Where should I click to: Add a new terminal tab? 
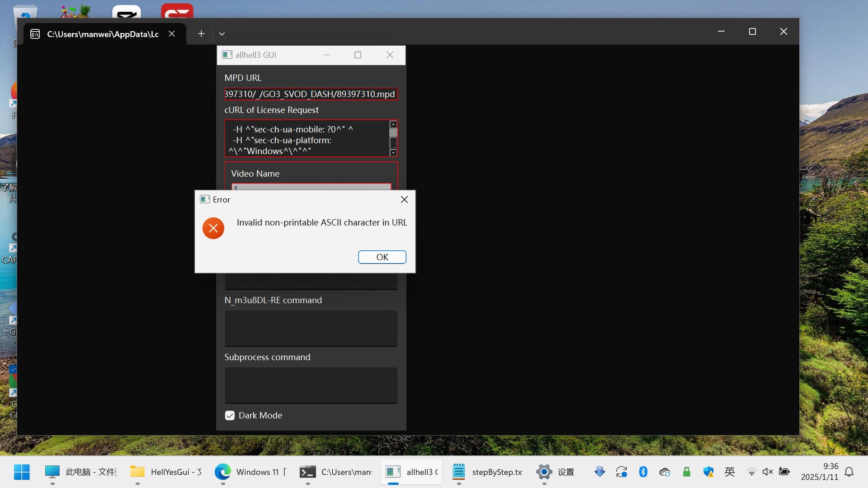pos(201,34)
